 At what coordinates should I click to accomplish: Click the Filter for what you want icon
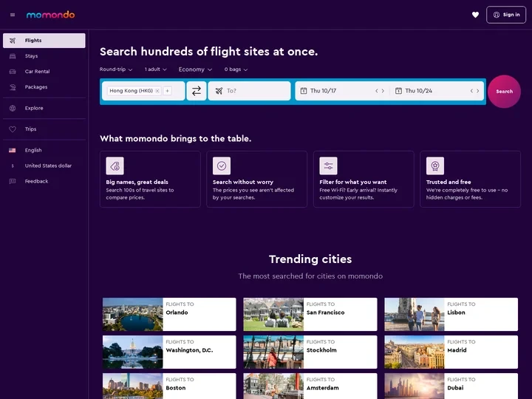click(328, 166)
